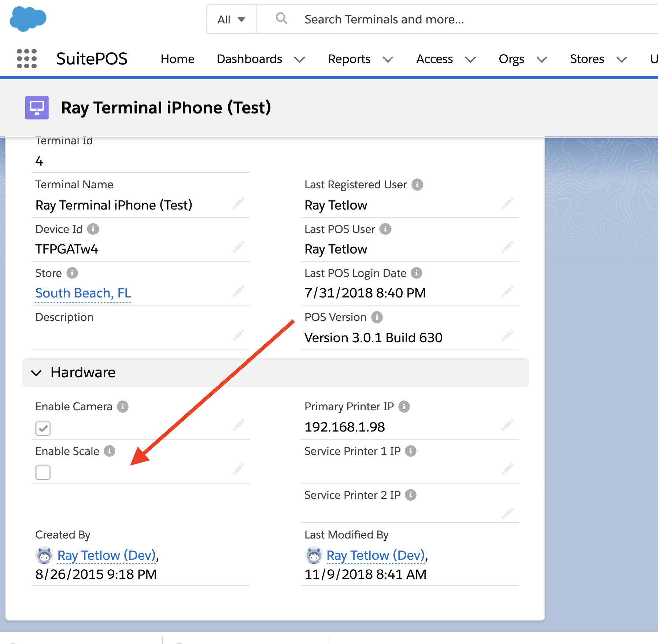The height and width of the screenshot is (644, 658).
Task: Click the Terminal Id value 4
Action: [x=39, y=161]
